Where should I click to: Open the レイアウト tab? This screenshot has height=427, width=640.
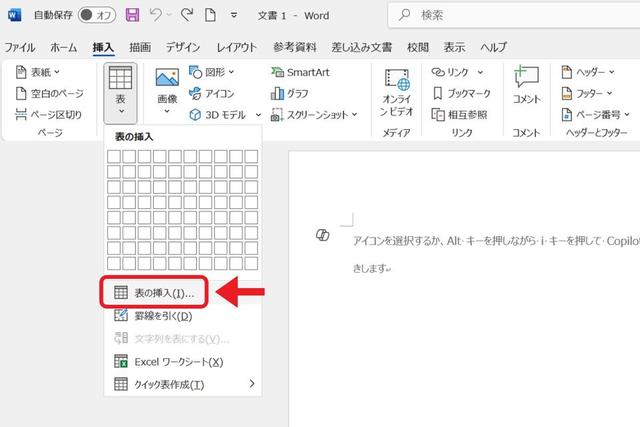tap(236, 47)
